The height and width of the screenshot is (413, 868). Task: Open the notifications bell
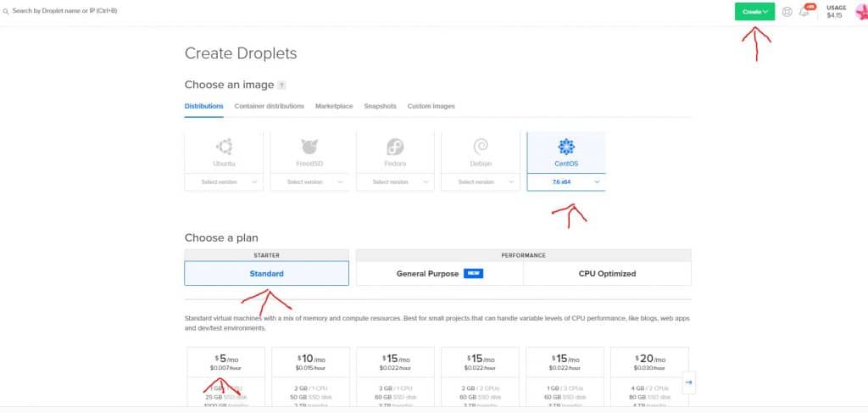pyautogui.click(x=804, y=12)
